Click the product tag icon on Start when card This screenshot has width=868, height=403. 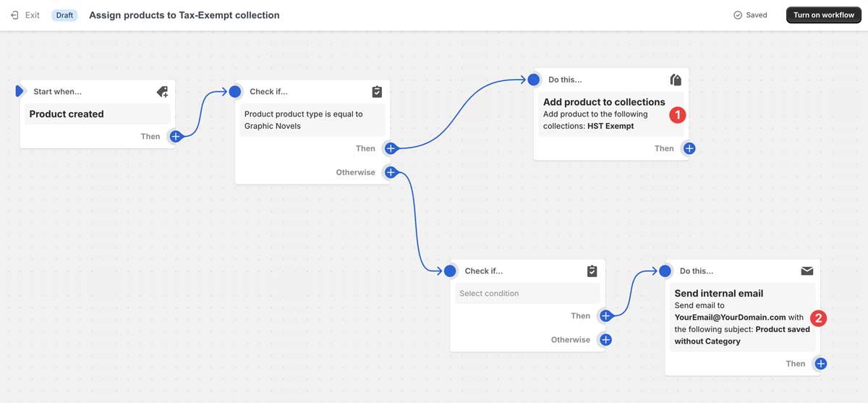tap(162, 92)
